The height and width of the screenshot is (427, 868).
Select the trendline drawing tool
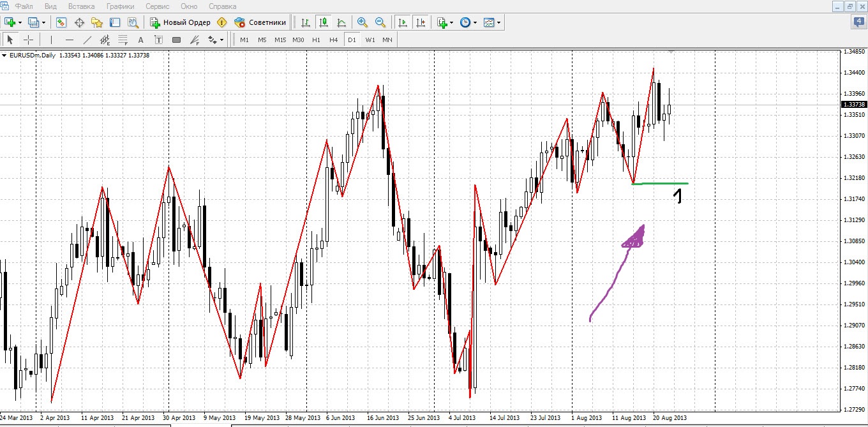(x=87, y=40)
